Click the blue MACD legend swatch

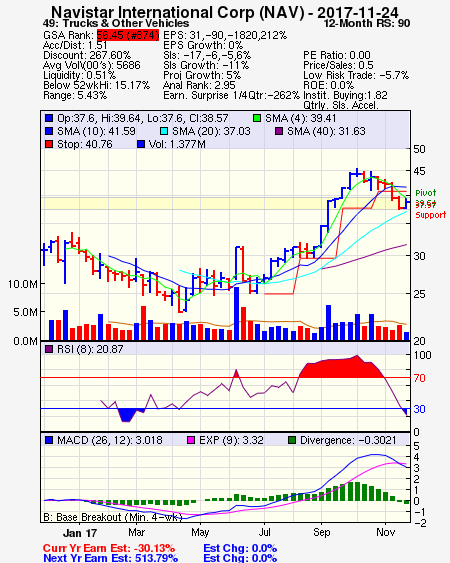49,440
